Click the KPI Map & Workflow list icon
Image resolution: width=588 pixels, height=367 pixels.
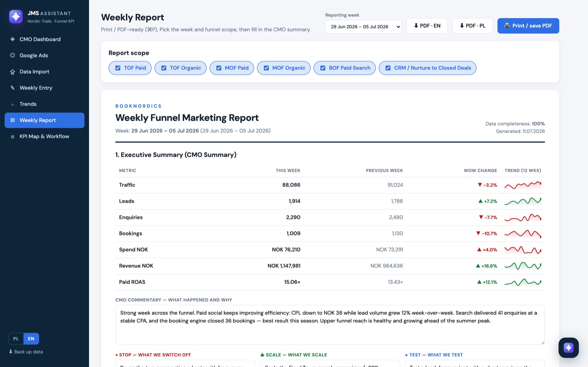12,137
